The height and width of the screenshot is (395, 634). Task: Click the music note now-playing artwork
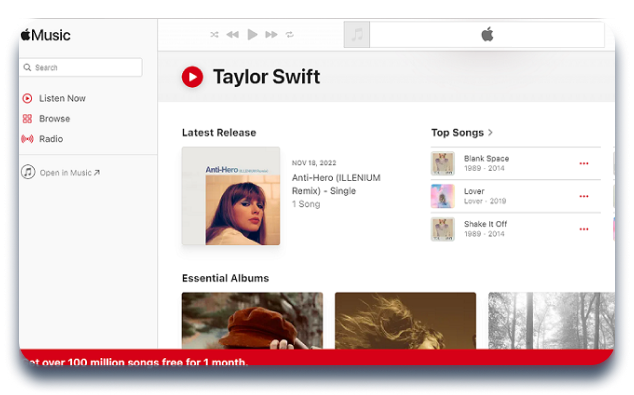point(357,35)
